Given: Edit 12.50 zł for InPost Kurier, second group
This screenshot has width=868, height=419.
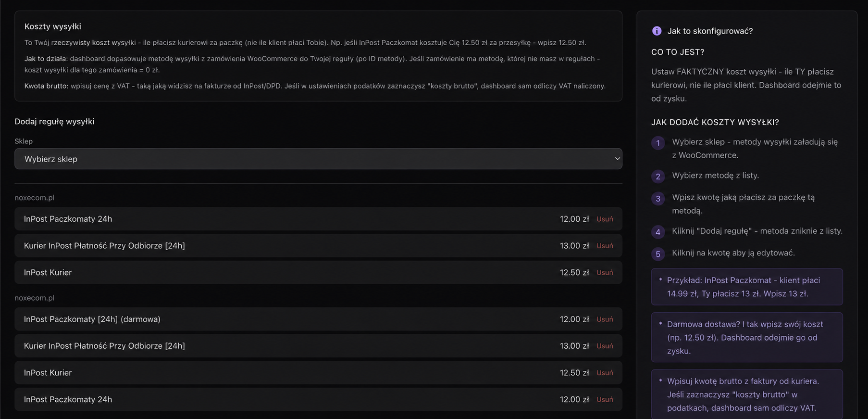Looking at the screenshot, I should (574, 373).
